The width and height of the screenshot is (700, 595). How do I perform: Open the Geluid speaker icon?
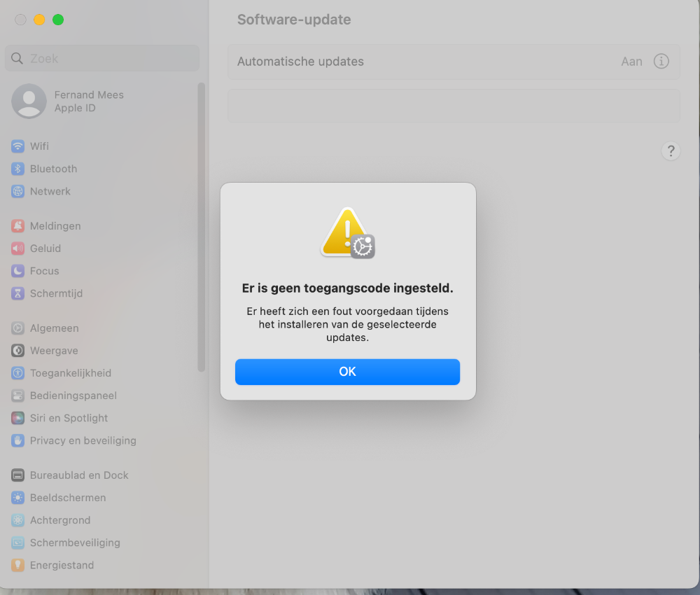[18, 248]
